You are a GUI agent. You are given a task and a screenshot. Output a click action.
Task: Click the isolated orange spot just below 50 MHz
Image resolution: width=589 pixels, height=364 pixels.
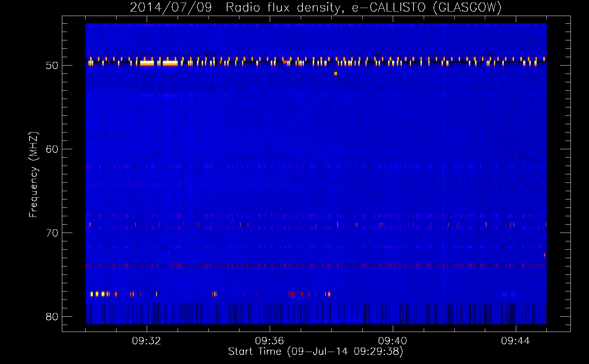pyautogui.click(x=336, y=74)
